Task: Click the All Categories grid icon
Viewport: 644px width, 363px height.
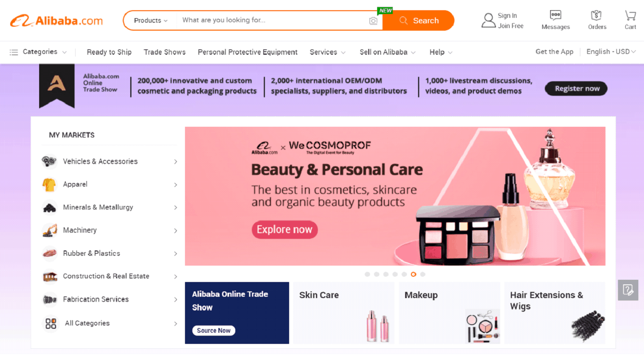Action: tap(51, 323)
